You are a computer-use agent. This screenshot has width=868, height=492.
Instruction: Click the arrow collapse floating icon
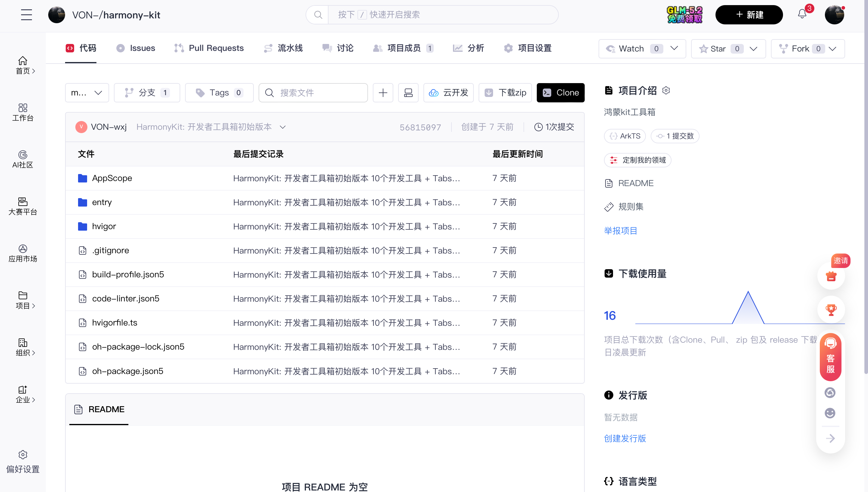[x=830, y=439]
